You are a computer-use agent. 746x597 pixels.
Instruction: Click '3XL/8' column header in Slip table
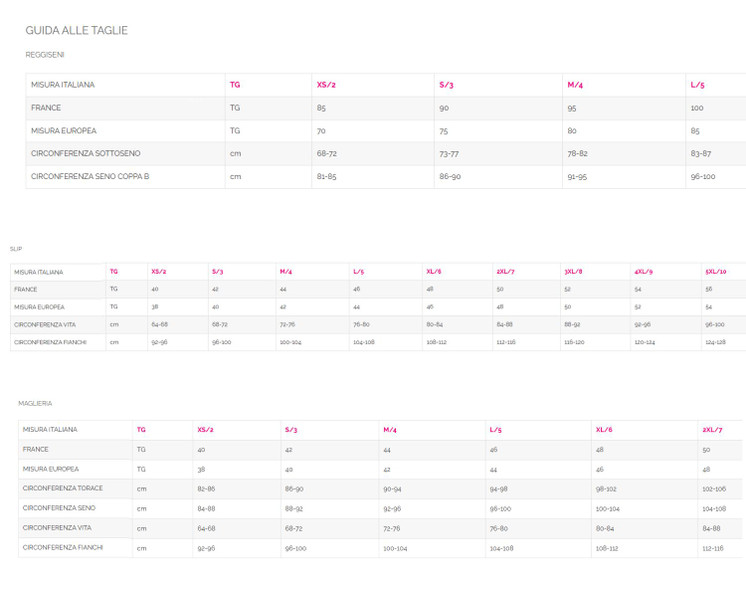tap(573, 272)
